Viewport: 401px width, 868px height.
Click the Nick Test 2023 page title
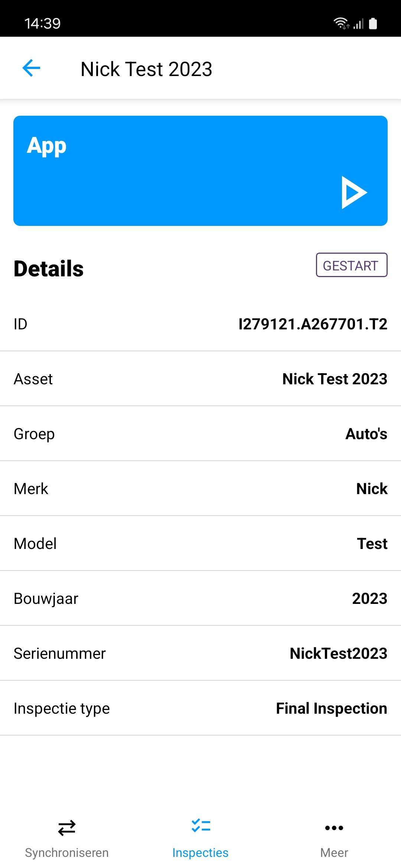[146, 69]
